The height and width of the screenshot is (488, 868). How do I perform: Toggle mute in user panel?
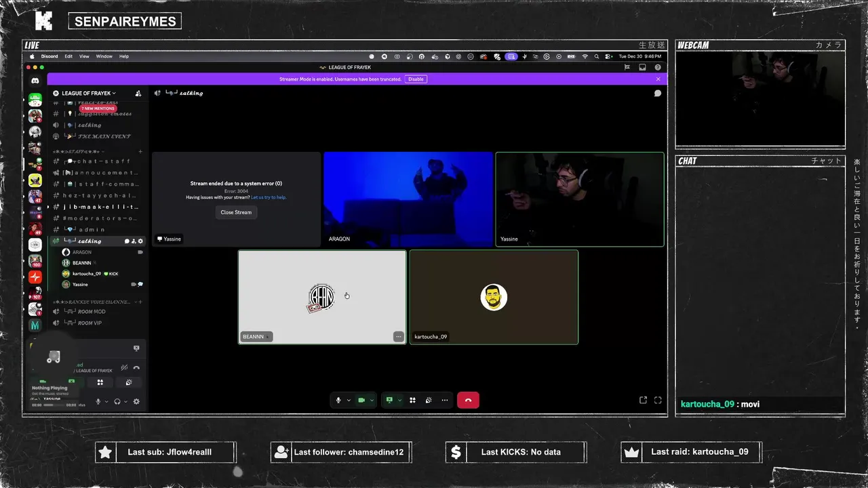(98, 402)
